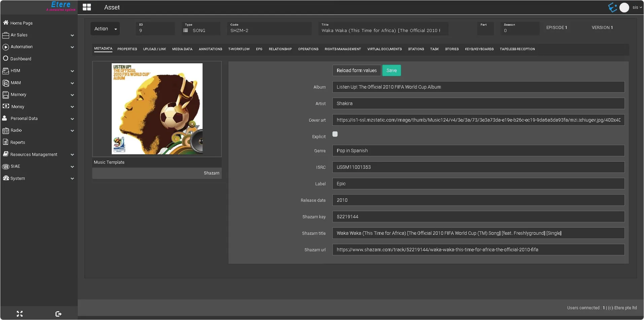Expand the Automation menu chevron
This screenshot has width=644, height=320.
pos(72,47)
